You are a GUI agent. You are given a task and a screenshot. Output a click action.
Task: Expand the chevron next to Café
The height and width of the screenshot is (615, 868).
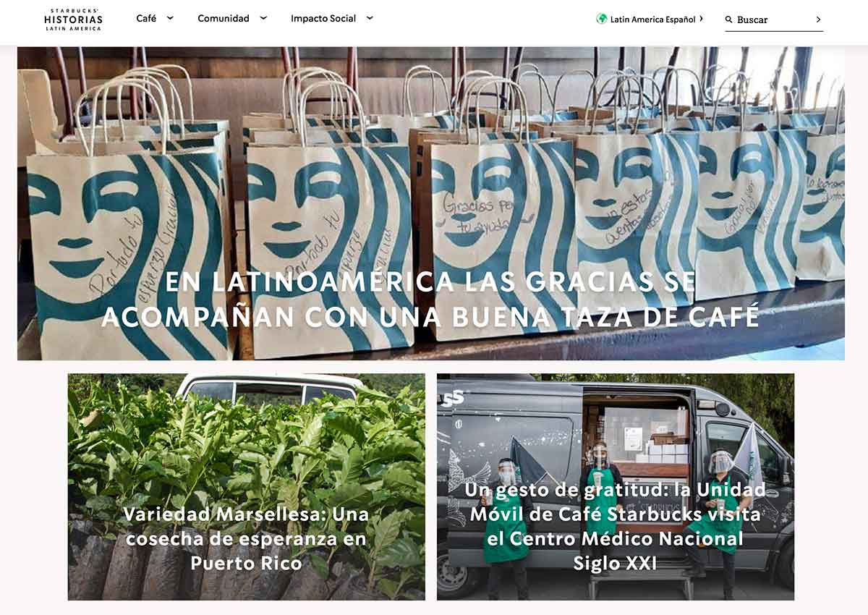pyautogui.click(x=170, y=18)
